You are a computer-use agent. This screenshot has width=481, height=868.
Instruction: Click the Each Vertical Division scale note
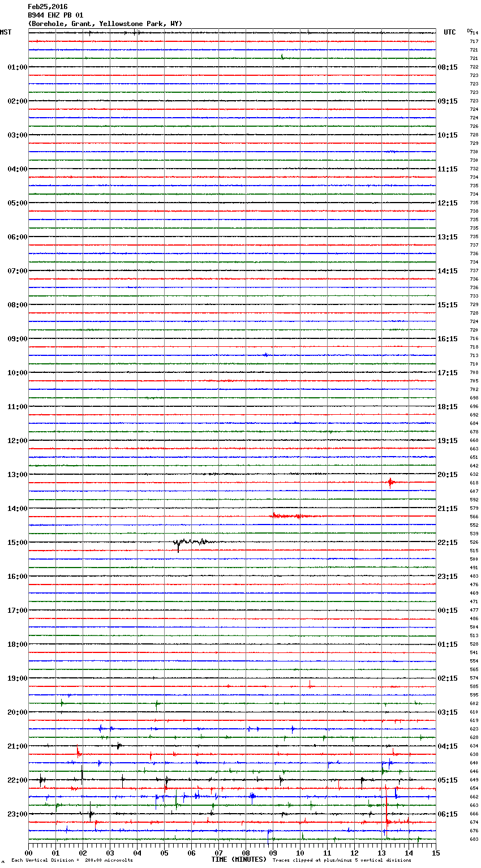click(x=72, y=860)
